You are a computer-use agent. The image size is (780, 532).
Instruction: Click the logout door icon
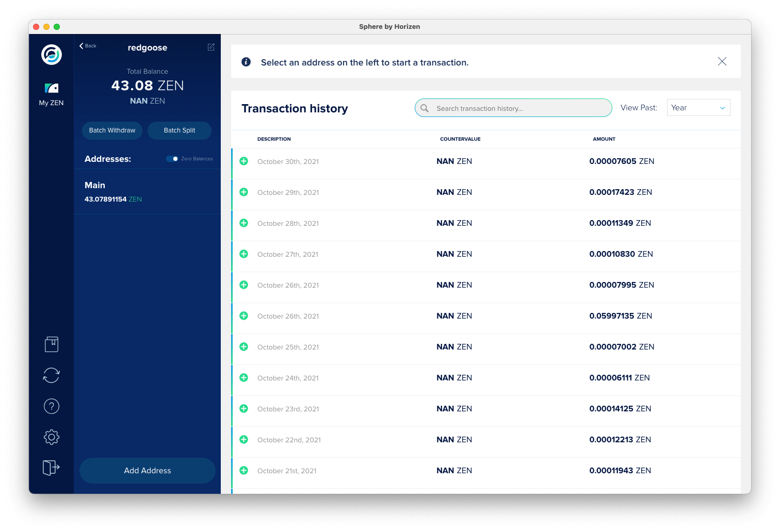pos(52,468)
